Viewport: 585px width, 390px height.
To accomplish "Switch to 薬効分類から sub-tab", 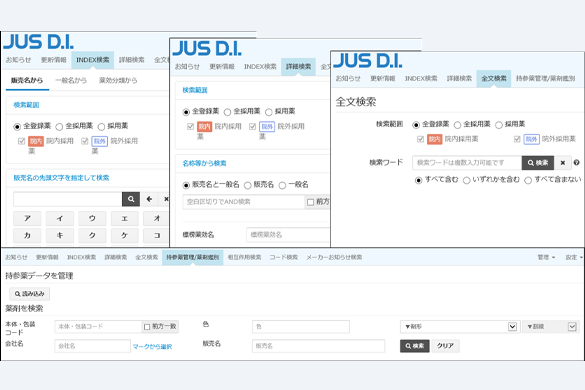I will pos(118,80).
